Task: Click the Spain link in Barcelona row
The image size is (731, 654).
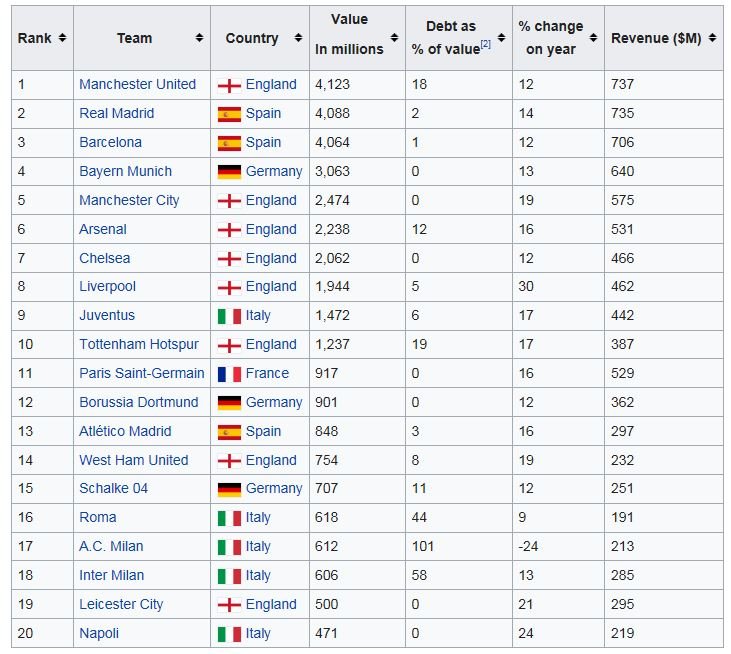Action: 263,142
